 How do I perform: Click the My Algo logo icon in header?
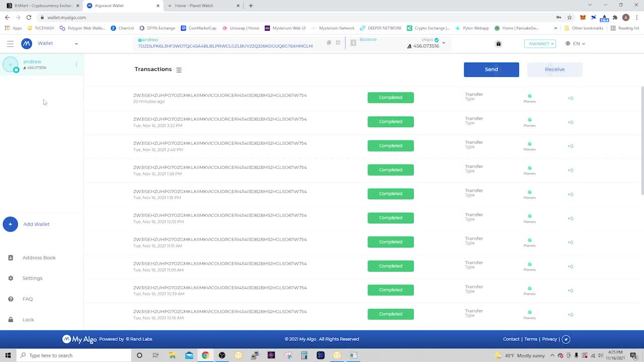[26, 44]
